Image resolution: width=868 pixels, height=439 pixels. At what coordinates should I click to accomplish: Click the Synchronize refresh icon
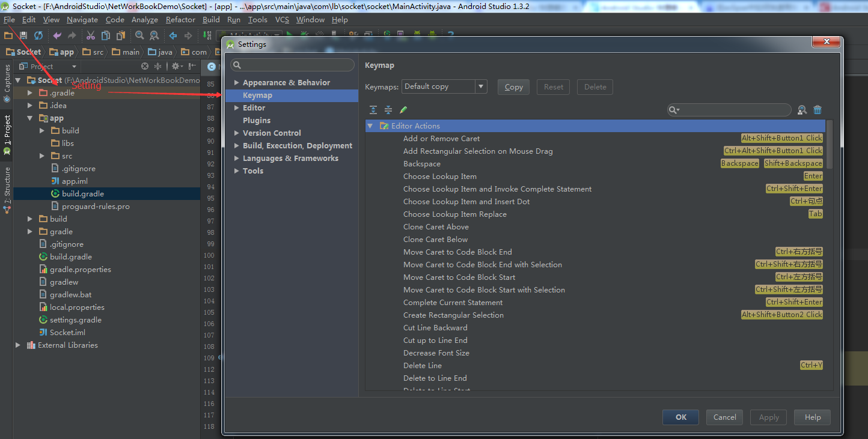point(38,35)
